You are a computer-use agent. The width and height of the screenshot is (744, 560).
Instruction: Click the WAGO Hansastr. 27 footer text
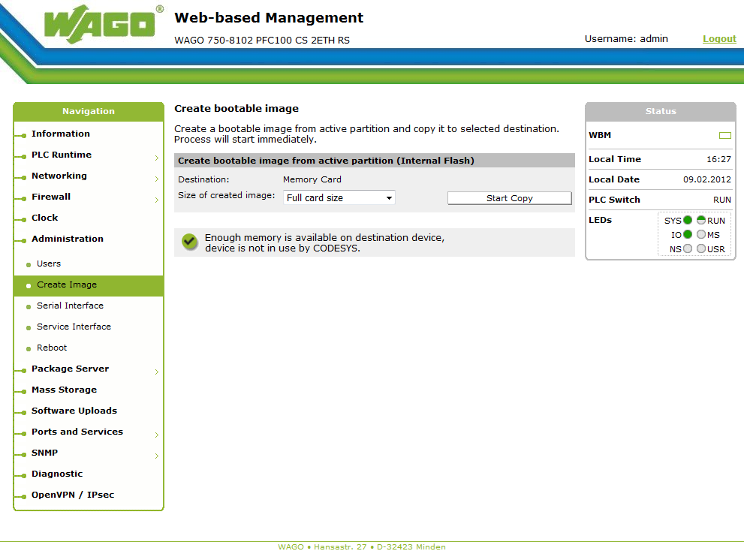click(x=362, y=546)
